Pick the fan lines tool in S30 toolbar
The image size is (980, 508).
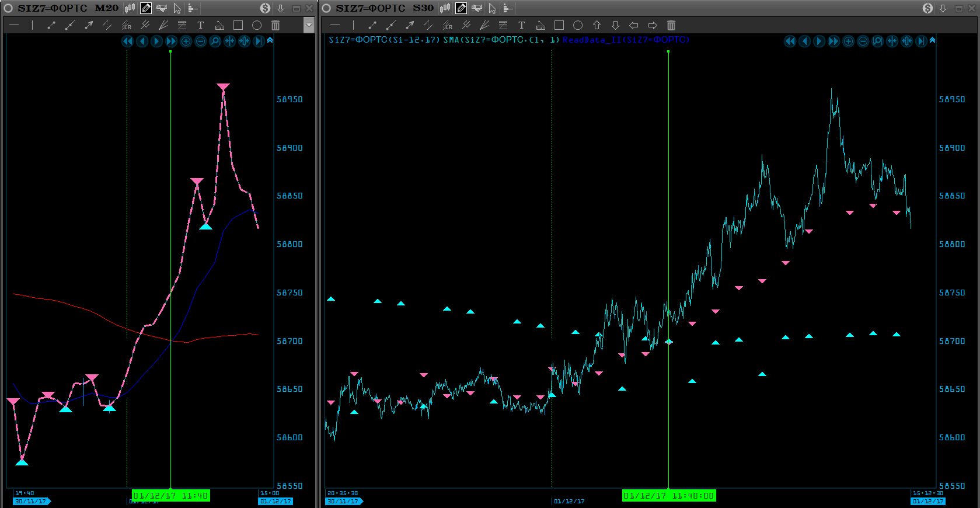484,25
